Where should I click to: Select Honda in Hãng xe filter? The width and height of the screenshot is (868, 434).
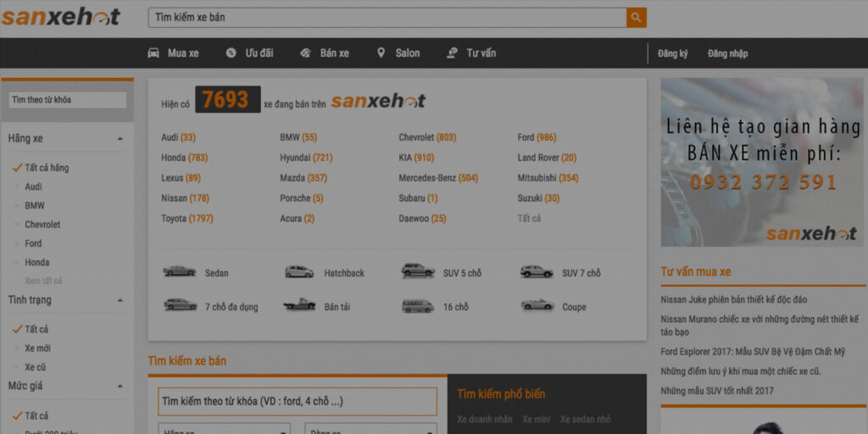pos(37,262)
